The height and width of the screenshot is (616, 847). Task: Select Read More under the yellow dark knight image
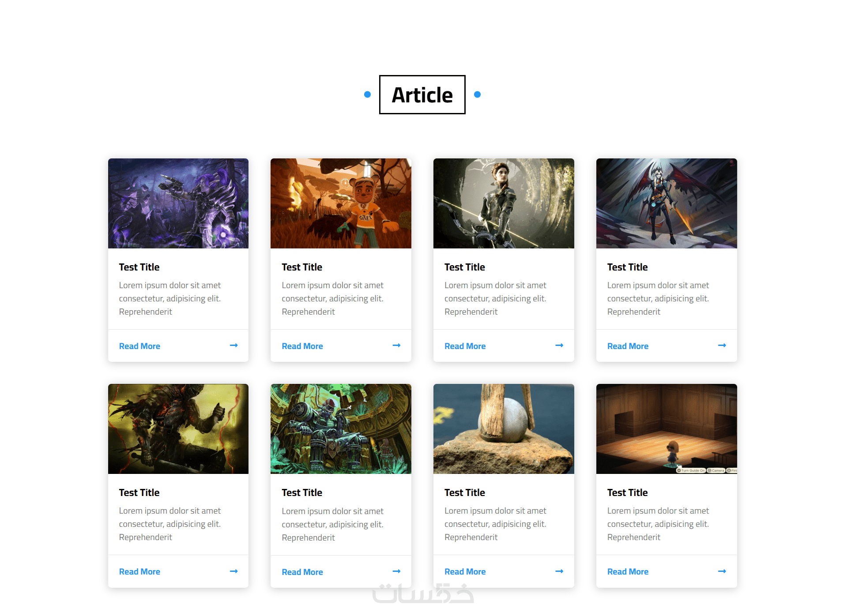[139, 571]
